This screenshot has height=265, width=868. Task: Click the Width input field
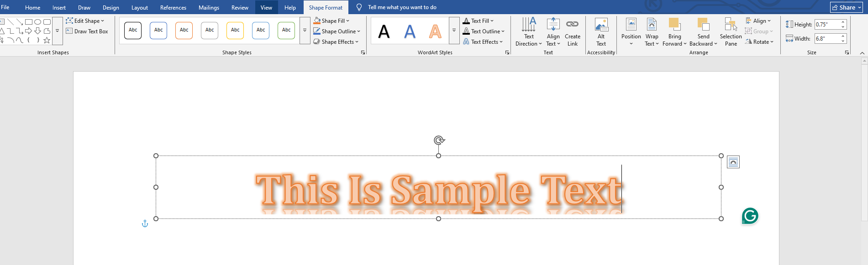(827, 39)
